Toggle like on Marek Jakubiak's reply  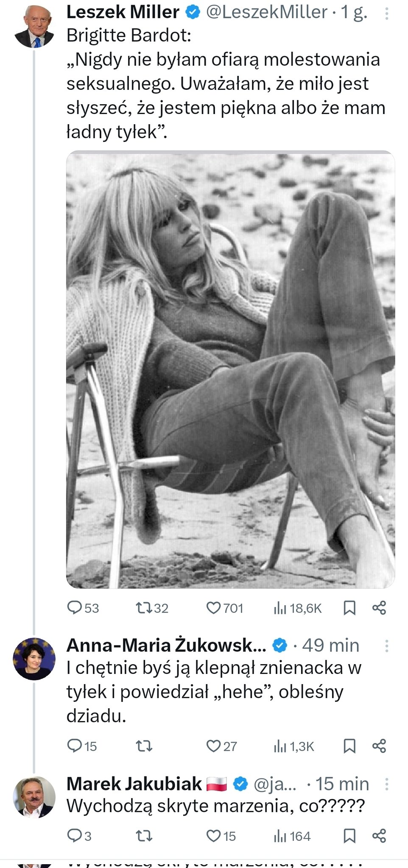pyautogui.click(x=212, y=836)
